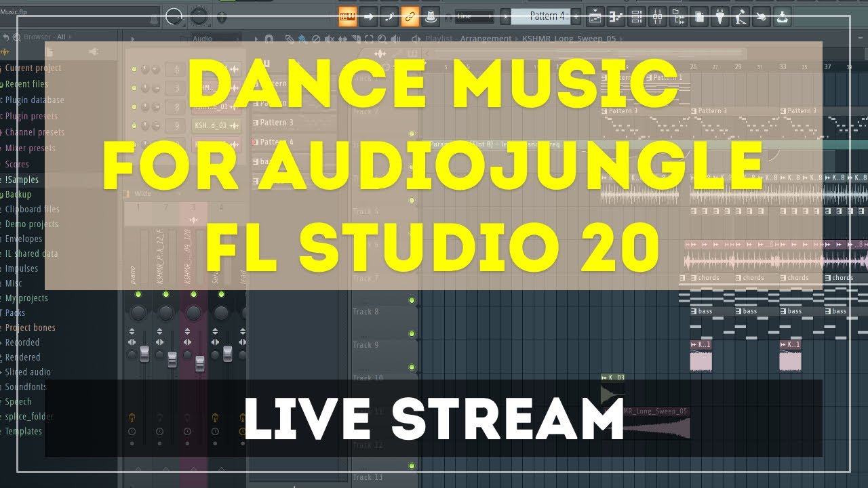Viewport: 868px width, 488px height.
Task: Click the pages icon beside the plug icon
Action: [x=699, y=16]
